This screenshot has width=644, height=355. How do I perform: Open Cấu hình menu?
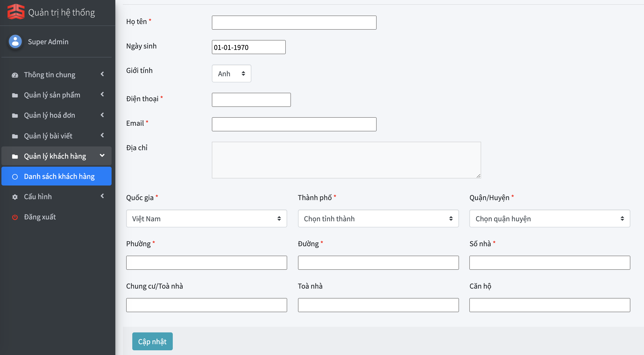pyautogui.click(x=56, y=197)
